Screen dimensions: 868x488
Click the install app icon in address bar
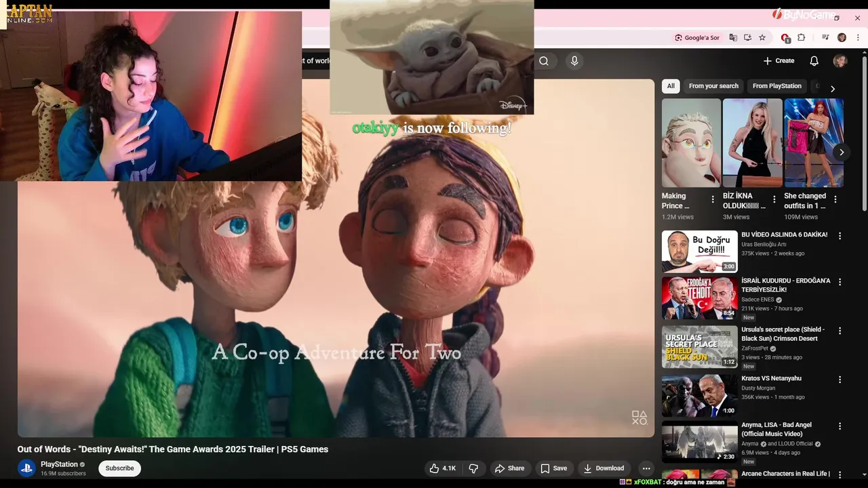[747, 38]
